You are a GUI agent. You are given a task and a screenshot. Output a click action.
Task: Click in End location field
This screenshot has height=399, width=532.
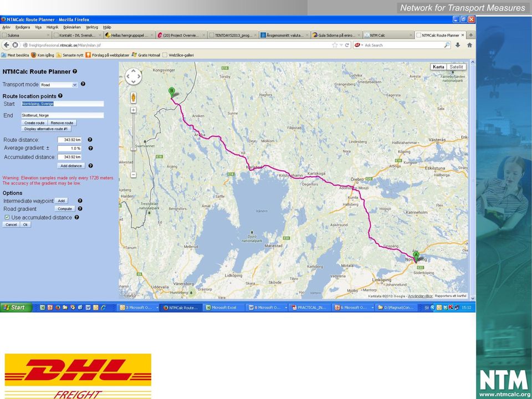[x=63, y=115]
